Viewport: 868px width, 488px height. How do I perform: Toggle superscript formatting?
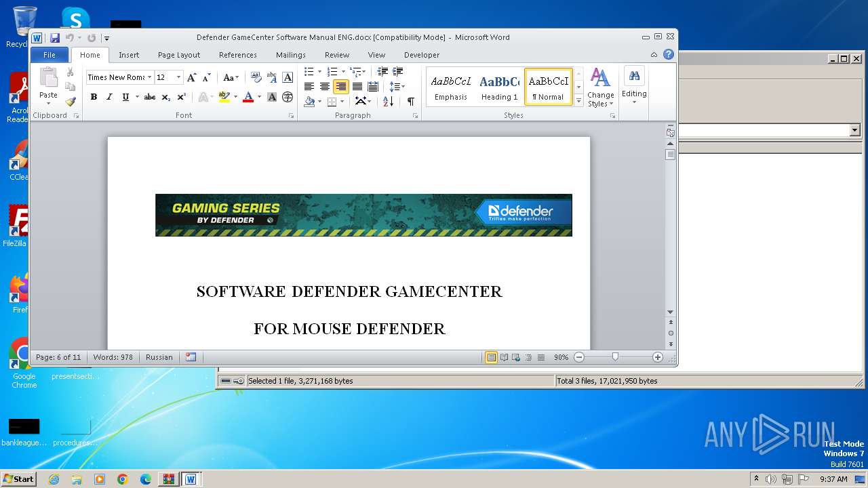pos(181,97)
